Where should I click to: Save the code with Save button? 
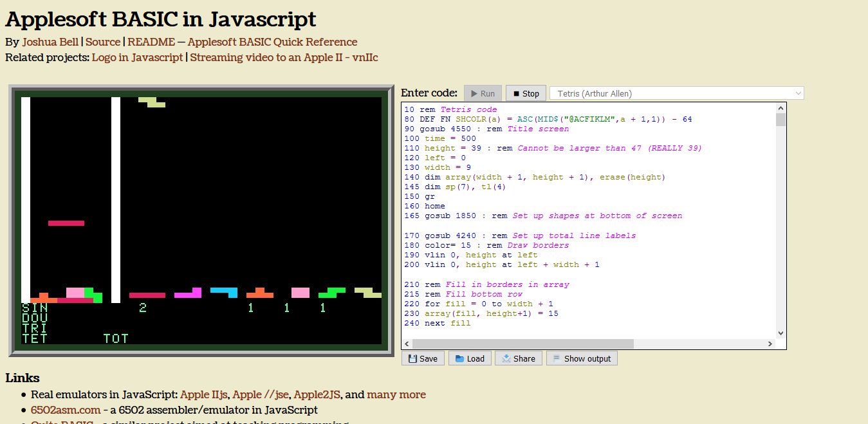423,358
